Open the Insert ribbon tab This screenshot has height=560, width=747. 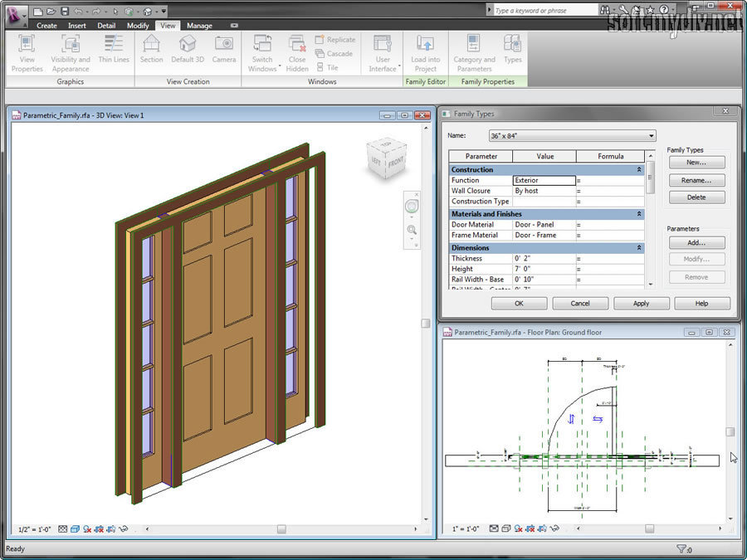coord(77,26)
